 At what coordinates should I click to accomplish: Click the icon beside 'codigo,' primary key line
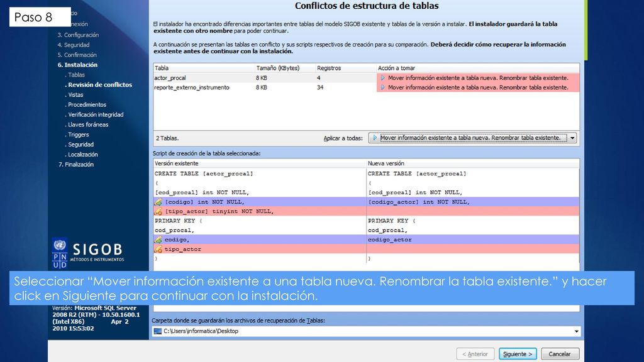pos(158,239)
